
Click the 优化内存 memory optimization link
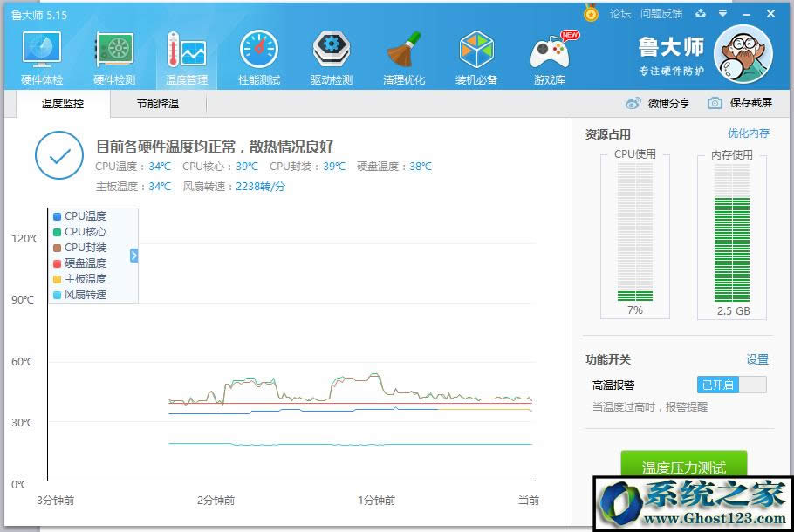751,131
